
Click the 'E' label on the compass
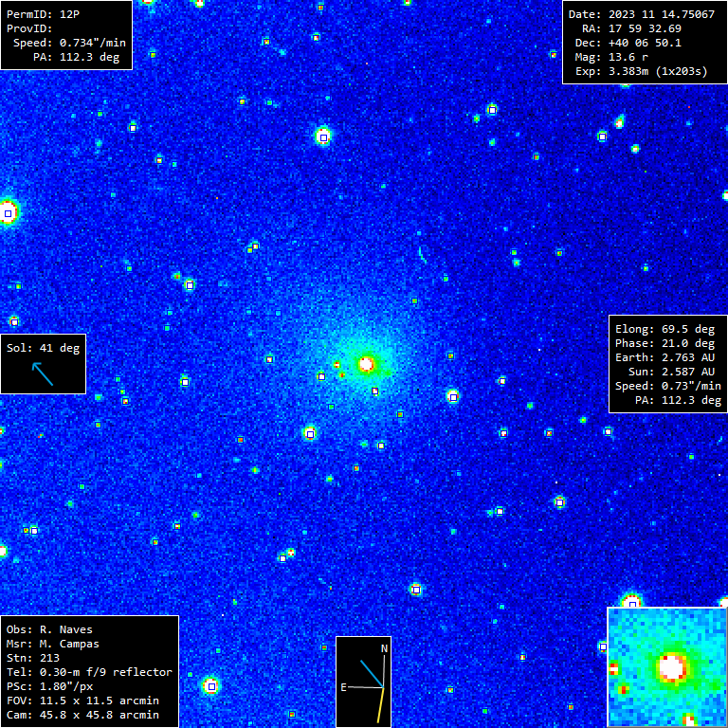pos(343,687)
